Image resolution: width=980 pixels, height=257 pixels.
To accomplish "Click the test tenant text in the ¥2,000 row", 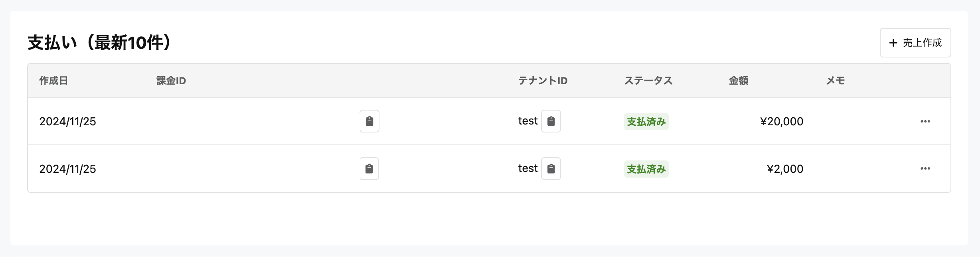I will 528,168.
